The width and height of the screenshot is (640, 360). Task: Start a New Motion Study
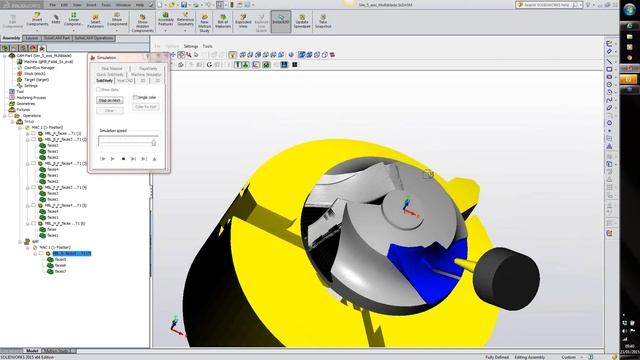click(204, 22)
